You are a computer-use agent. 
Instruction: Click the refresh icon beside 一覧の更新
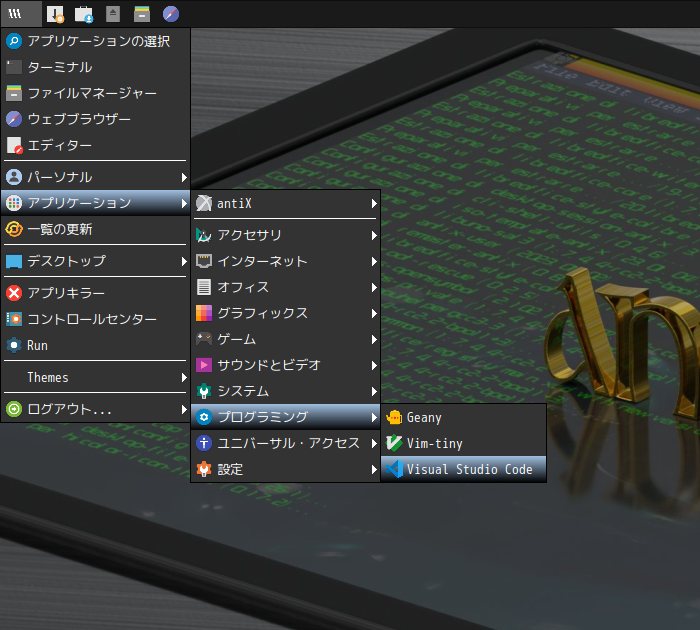pos(14,229)
